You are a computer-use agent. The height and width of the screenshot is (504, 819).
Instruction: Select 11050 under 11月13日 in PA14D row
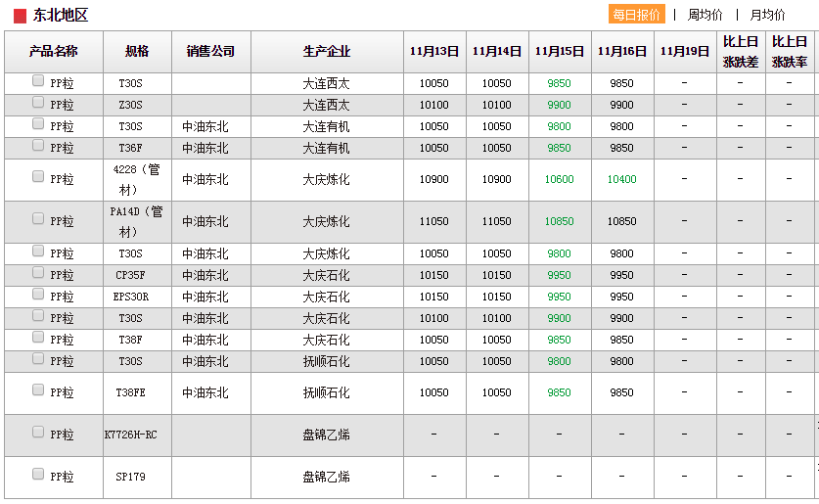(x=434, y=221)
